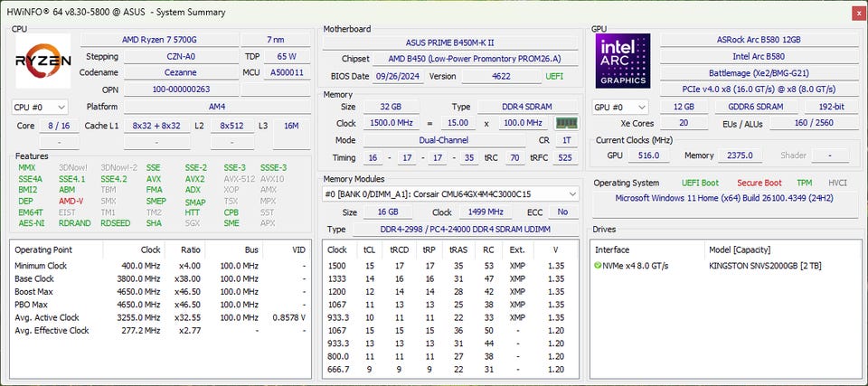Image resolution: width=868 pixels, height=386 pixels.
Task: Click the green memory module icon
Action: coord(566,123)
